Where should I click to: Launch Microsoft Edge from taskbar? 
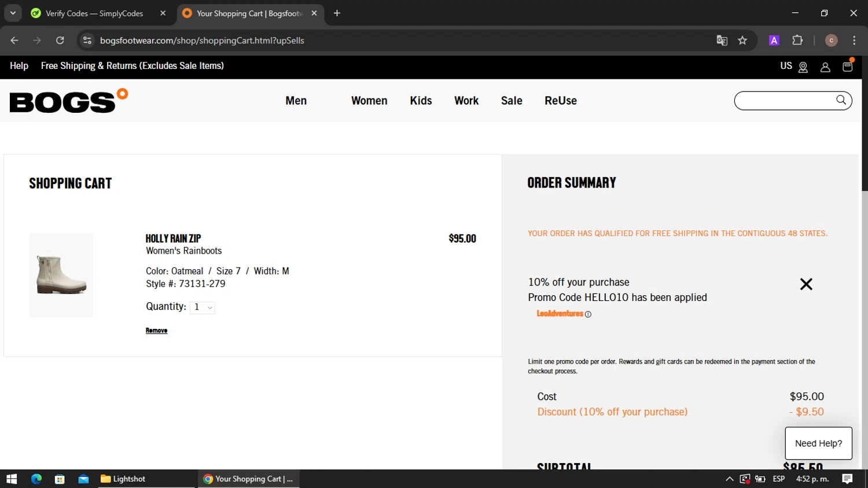tap(36, 479)
